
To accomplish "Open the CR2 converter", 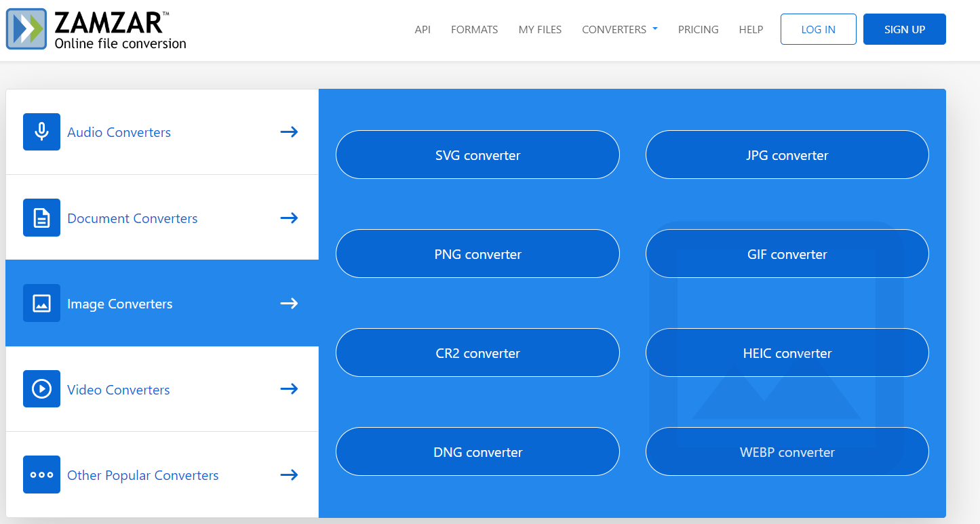I will point(477,352).
